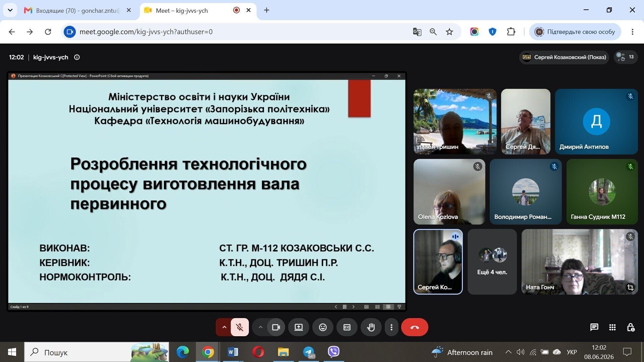
Task: Click the Пошук taskbar search box
Action: (97, 352)
